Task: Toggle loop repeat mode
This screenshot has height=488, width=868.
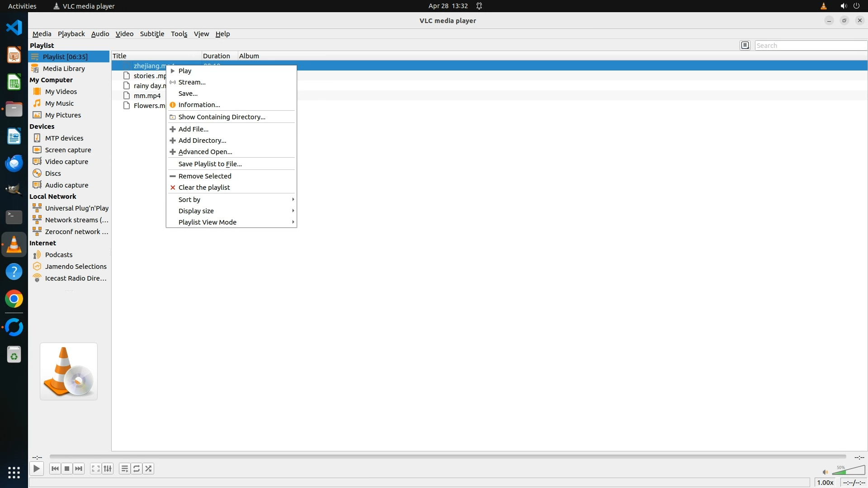Action: point(137,469)
